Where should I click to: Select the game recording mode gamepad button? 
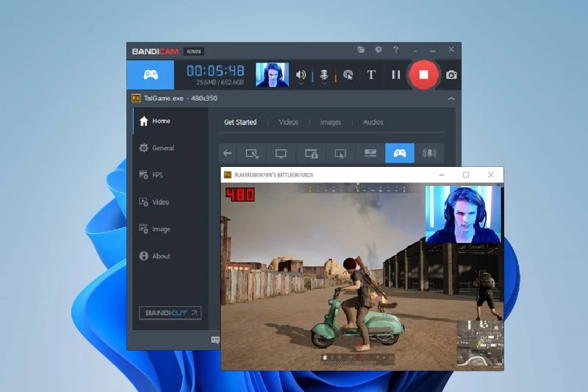[x=151, y=74]
